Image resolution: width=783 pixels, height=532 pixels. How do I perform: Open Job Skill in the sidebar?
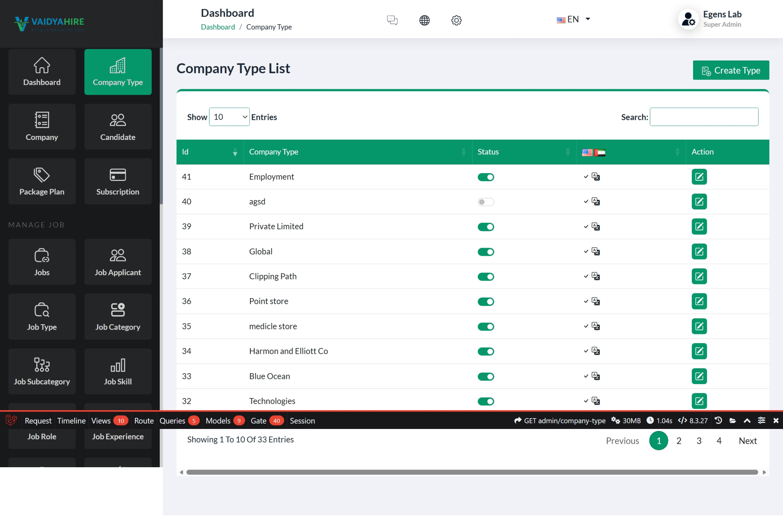117,371
